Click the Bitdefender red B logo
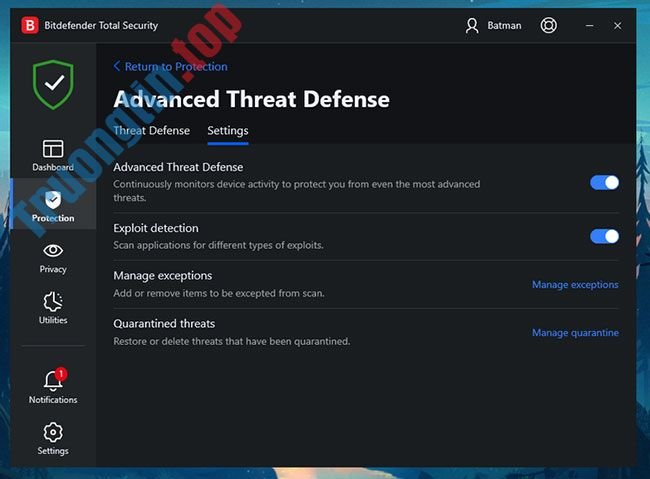The image size is (650, 479). (30, 25)
